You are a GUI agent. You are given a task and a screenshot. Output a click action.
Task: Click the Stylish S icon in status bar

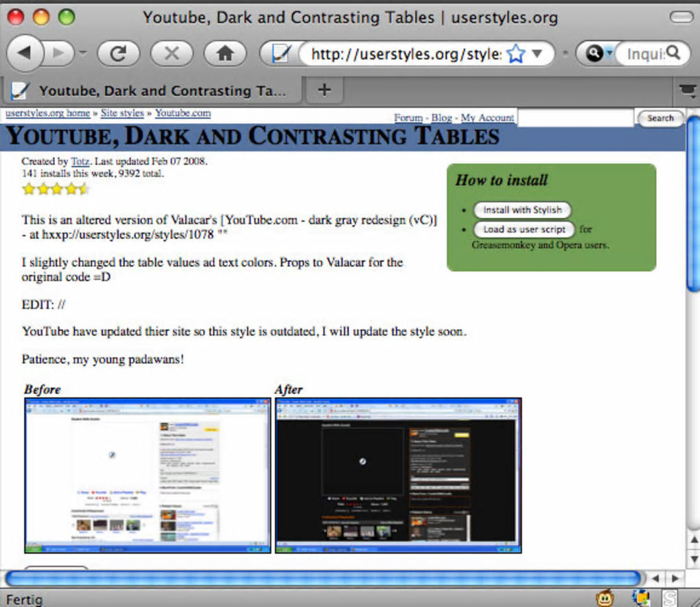click(x=669, y=599)
